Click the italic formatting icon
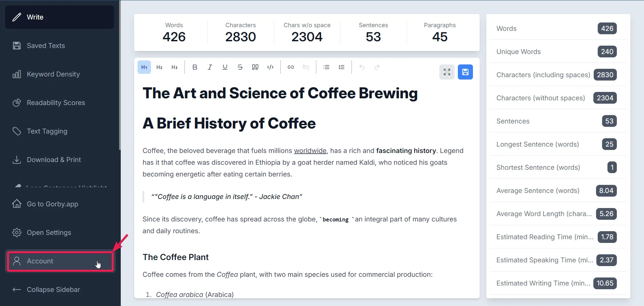Screen dimensions: 644x306 [x=210, y=67]
